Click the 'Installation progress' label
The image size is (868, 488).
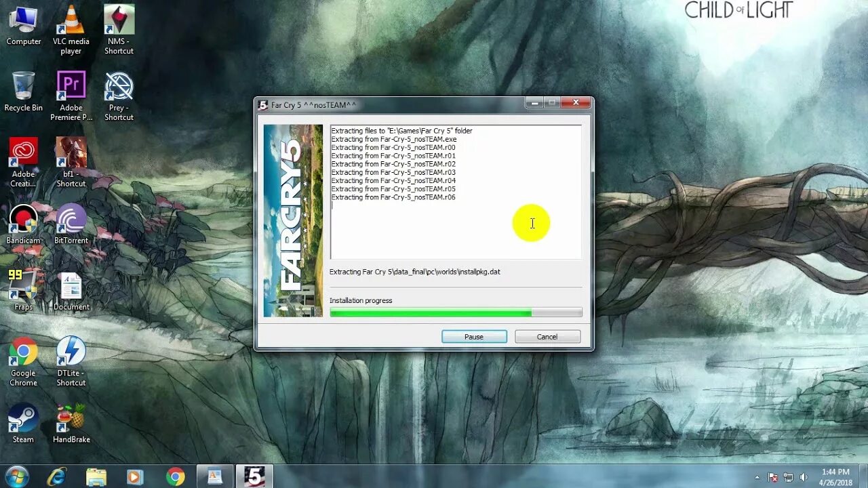361,300
